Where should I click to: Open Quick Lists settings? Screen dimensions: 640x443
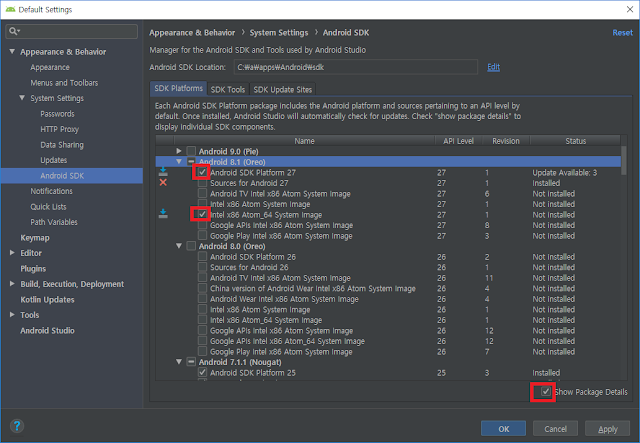(48, 207)
